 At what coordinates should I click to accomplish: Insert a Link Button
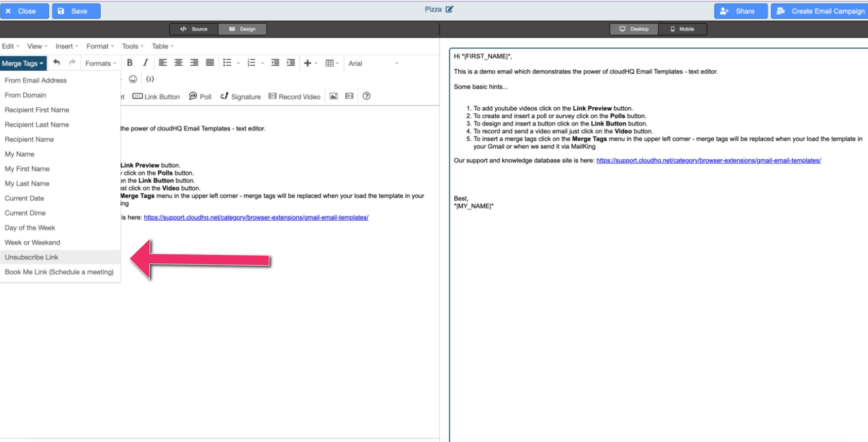click(x=156, y=96)
